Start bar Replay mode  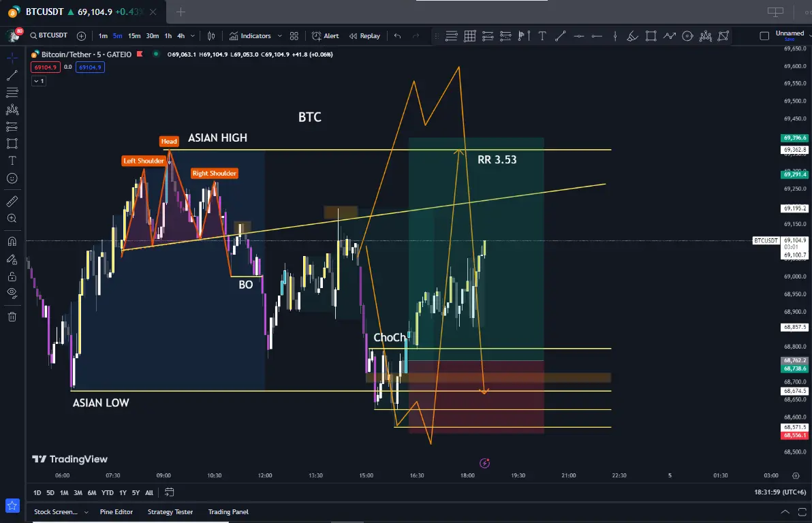(x=364, y=35)
